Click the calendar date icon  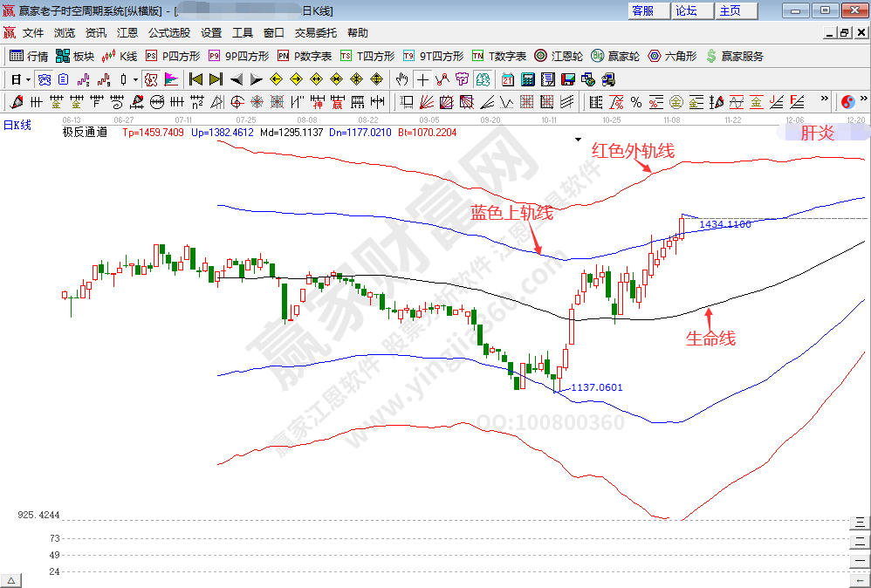(507, 79)
